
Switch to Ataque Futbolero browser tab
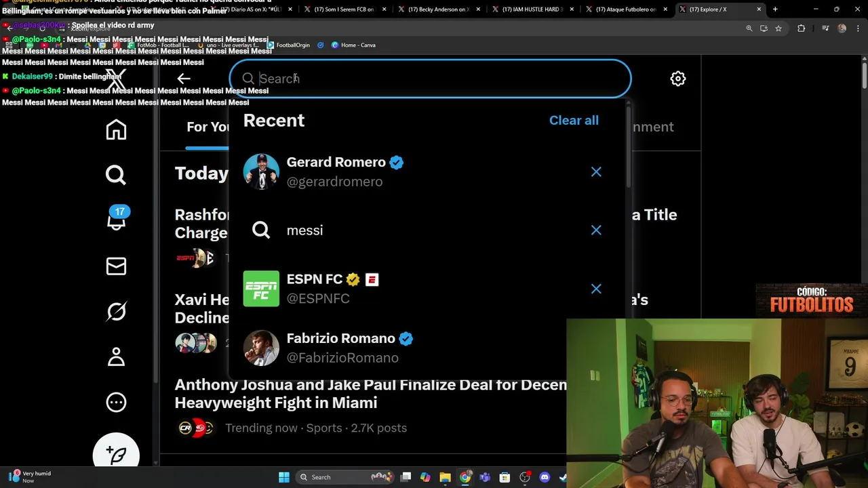pyautogui.click(x=626, y=9)
